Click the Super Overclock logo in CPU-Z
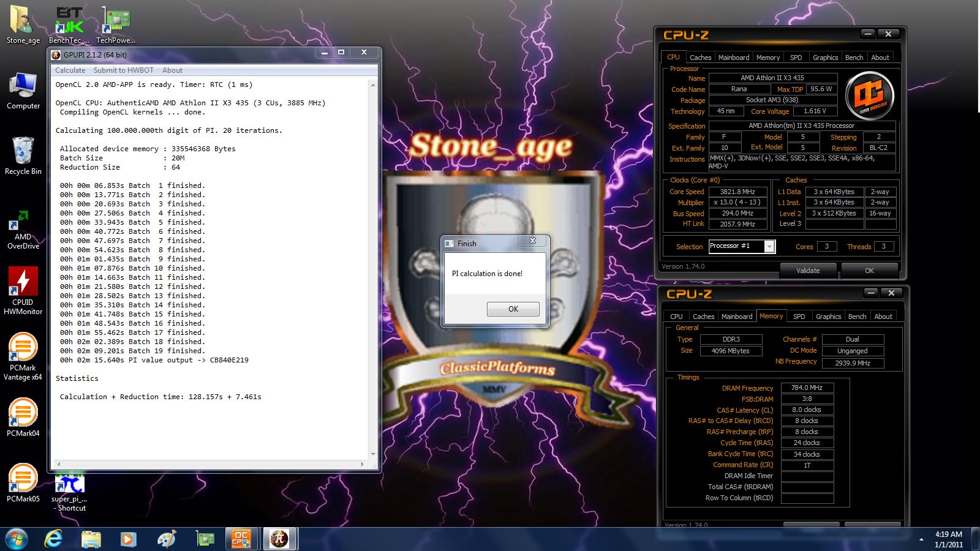Screen dimensions: 980x551 869,95
